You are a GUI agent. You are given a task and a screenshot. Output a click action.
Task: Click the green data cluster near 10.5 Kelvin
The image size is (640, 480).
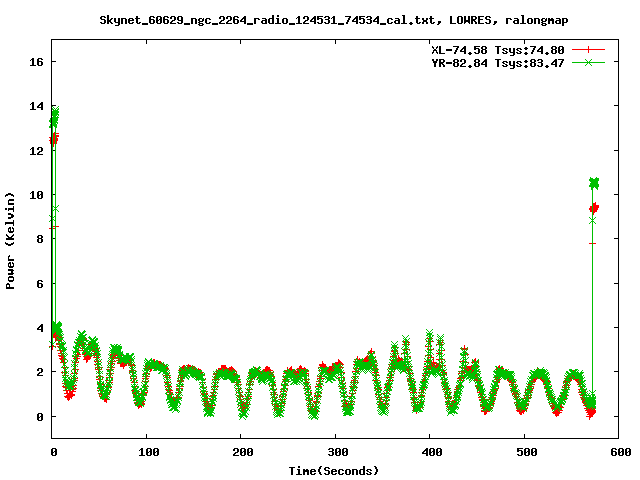tap(594, 183)
